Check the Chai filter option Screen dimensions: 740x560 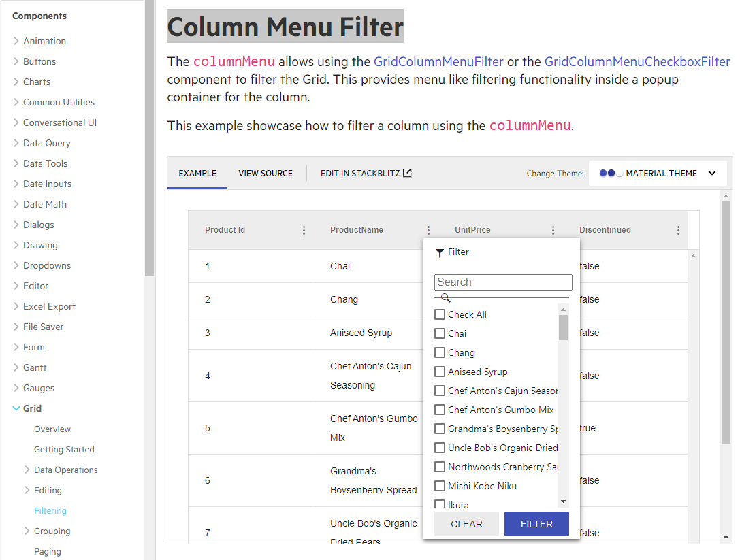pyautogui.click(x=439, y=333)
